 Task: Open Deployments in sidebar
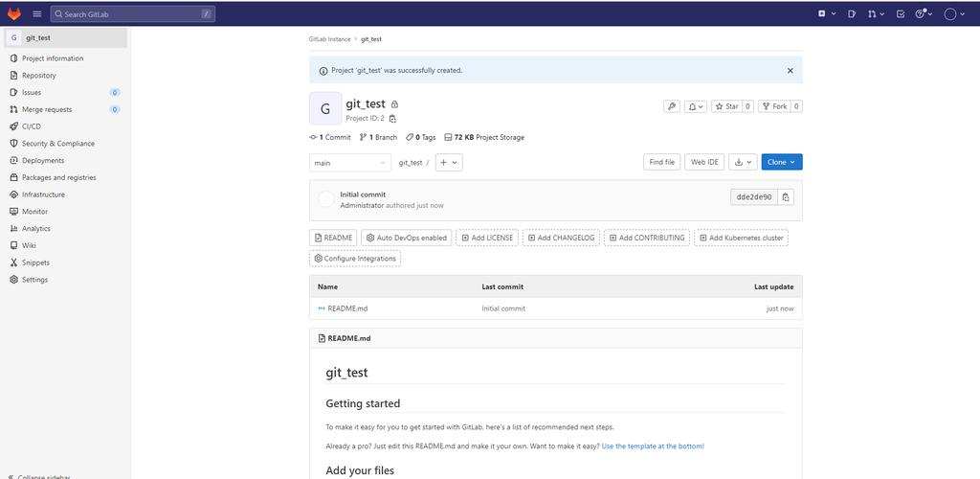(x=43, y=161)
